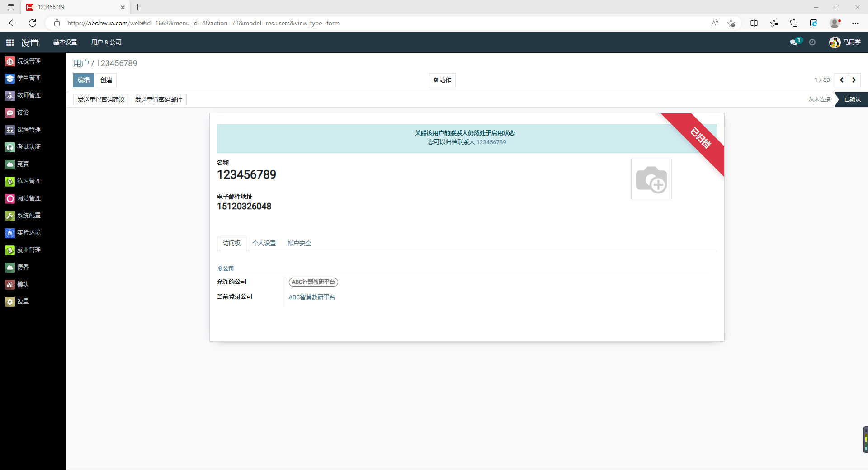Open browser tab actions menu icon
This screenshot has height=470, width=868.
(11, 7)
